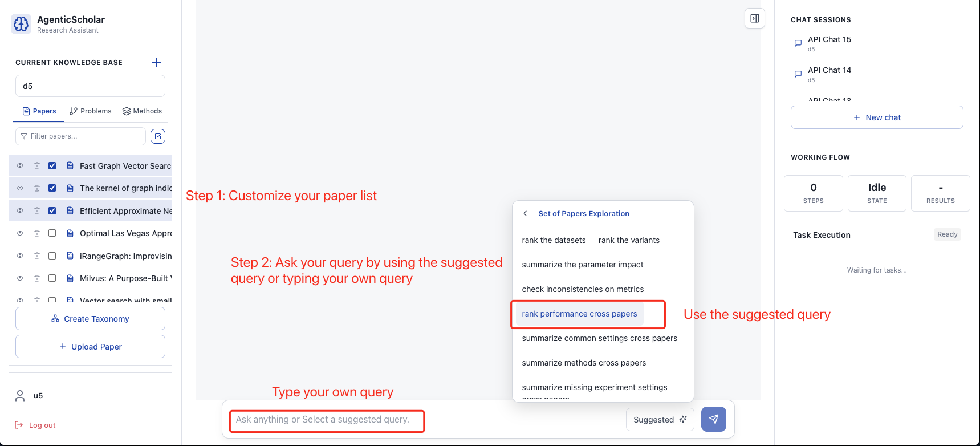Open the Suggested queries dropdown

(659, 419)
